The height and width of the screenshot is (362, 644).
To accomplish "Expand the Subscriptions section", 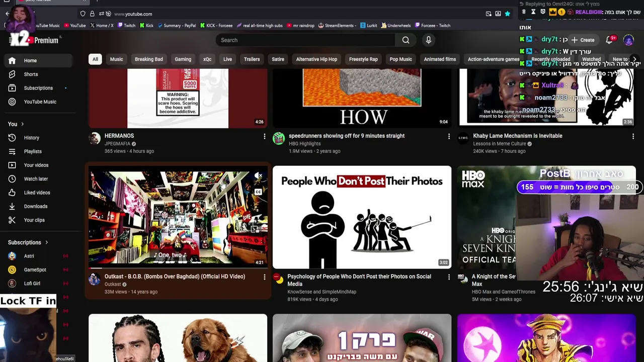I will click(28, 242).
